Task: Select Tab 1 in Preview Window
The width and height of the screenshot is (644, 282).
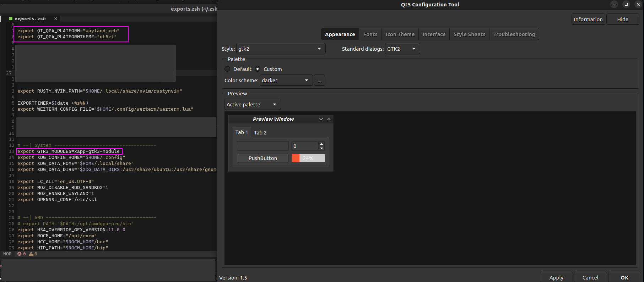Action: pos(242,132)
